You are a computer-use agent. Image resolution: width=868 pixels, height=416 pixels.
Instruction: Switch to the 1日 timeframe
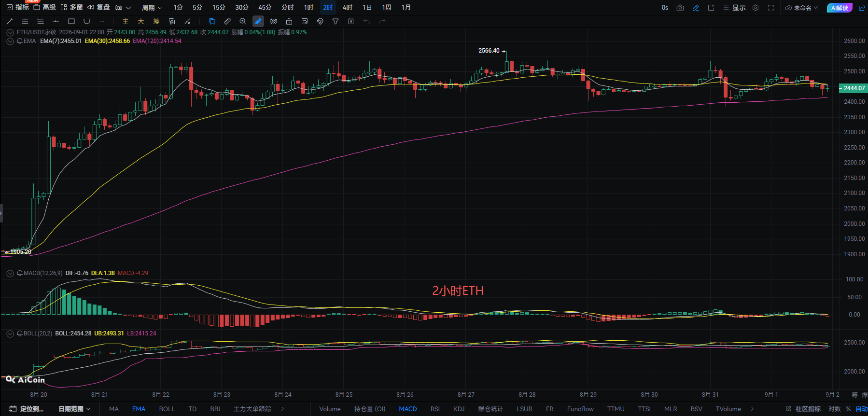tap(367, 8)
